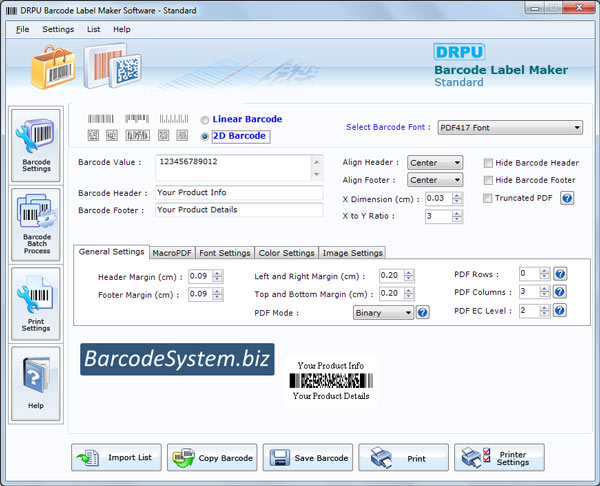Click the generated barcode preview image
600x486 pixels.
[331, 381]
